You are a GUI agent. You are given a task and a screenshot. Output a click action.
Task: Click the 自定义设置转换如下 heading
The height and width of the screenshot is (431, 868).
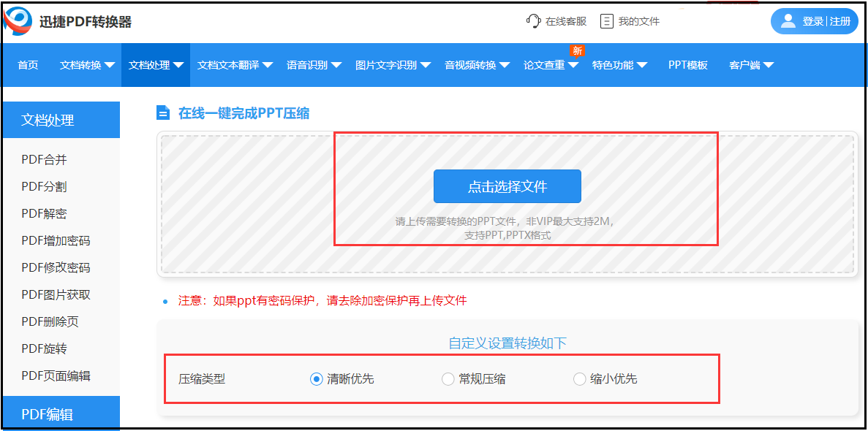coord(507,343)
